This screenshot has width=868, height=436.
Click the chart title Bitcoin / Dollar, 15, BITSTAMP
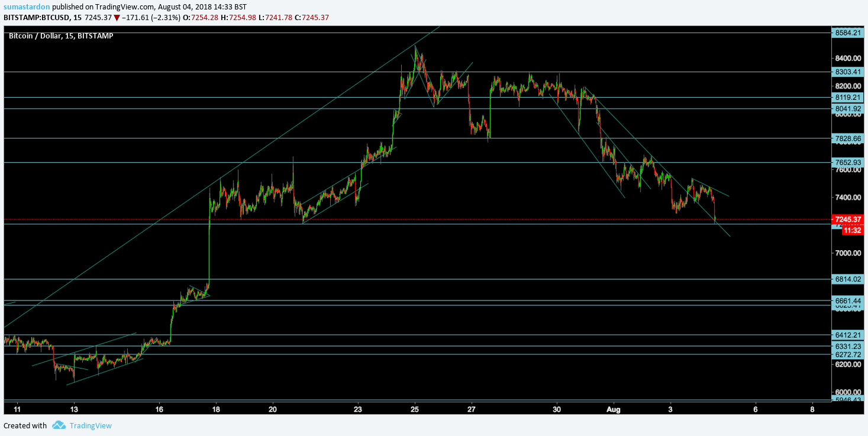click(61, 35)
